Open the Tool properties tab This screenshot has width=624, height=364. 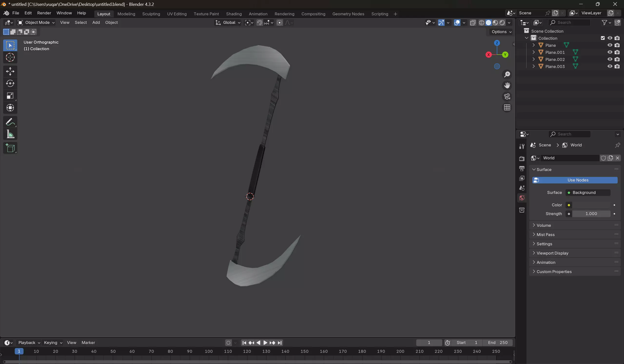(522, 146)
